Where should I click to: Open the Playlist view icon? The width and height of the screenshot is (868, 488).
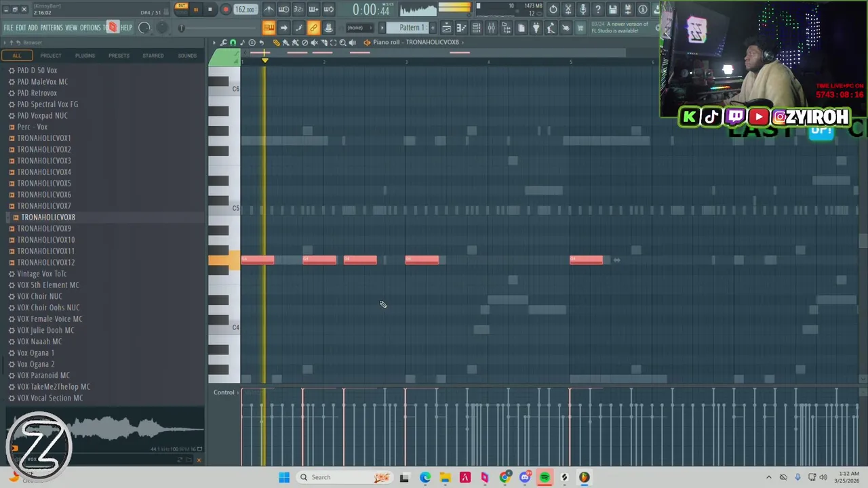coord(446,28)
